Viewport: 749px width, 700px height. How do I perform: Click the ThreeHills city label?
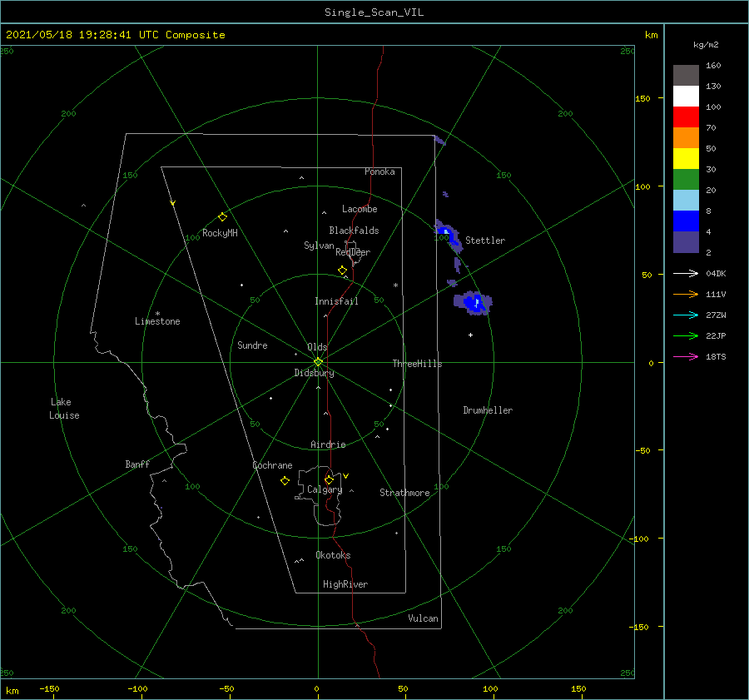(x=418, y=364)
